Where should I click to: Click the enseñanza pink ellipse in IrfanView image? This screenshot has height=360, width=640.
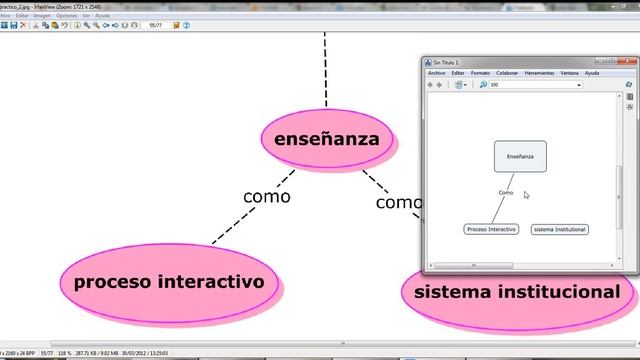pos(327,139)
